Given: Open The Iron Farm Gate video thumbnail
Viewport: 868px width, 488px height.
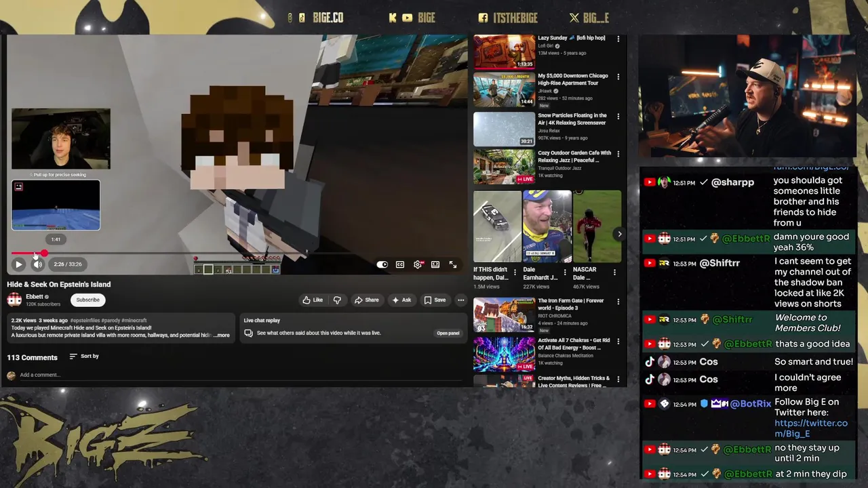Looking at the screenshot, I should click(x=504, y=314).
